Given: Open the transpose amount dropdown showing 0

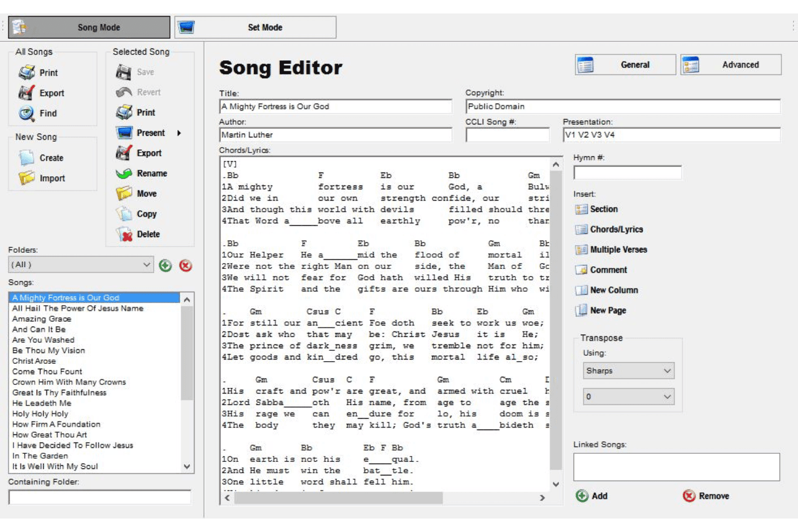Looking at the screenshot, I should click(x=628, y=397).
